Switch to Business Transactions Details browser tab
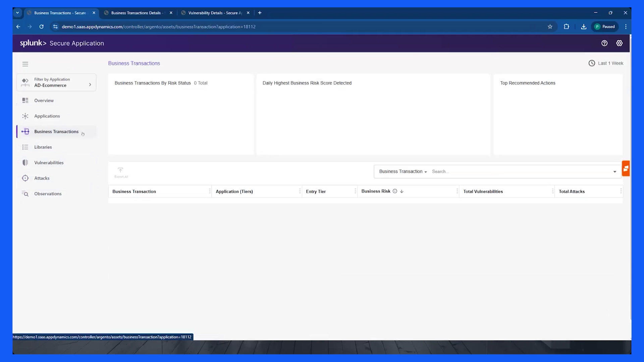The height and width of the screenshot is (362, 644). [138, 13]
